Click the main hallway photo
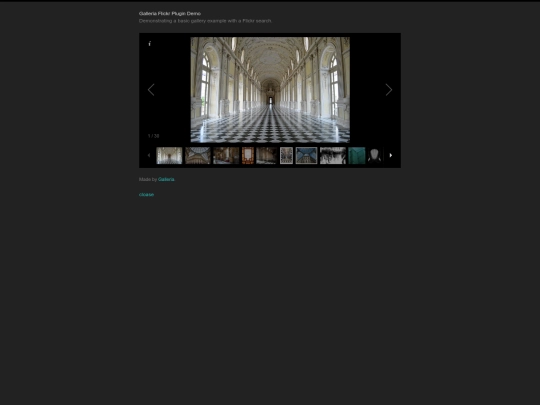540x405 pixels. point(270,90)
